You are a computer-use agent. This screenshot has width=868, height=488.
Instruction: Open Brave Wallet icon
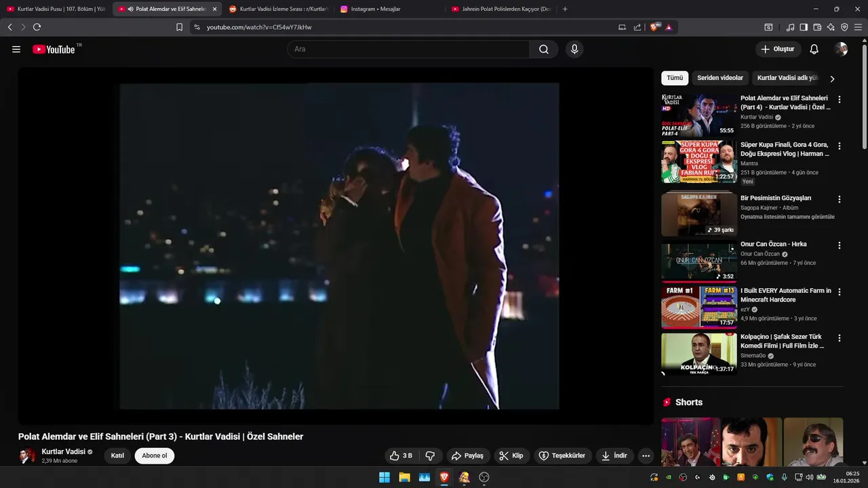pyautogui.click(x=817, y=27)
